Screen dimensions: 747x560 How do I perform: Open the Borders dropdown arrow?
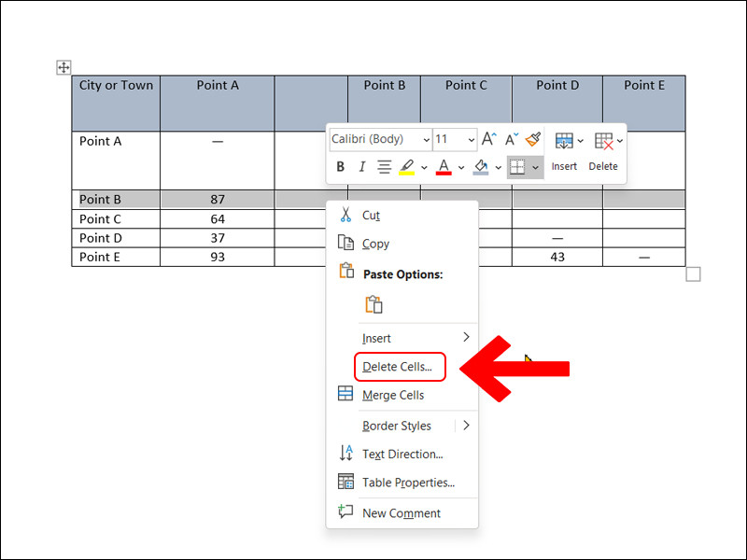(x=536, y=167)
